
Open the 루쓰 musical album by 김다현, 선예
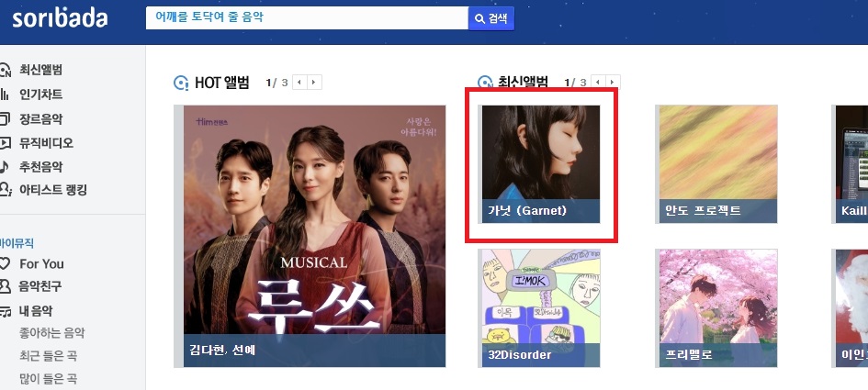(x=314, y=236)
